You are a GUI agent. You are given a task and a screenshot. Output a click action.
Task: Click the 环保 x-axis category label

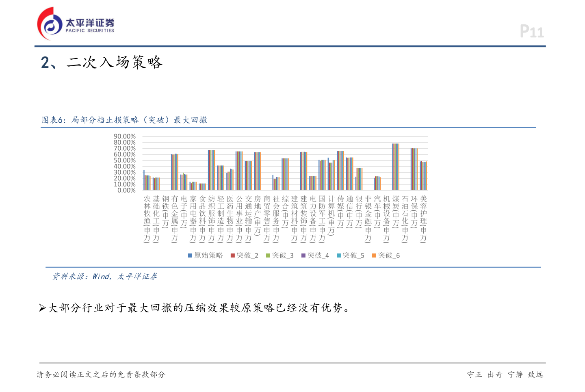[x=414, y=212]
